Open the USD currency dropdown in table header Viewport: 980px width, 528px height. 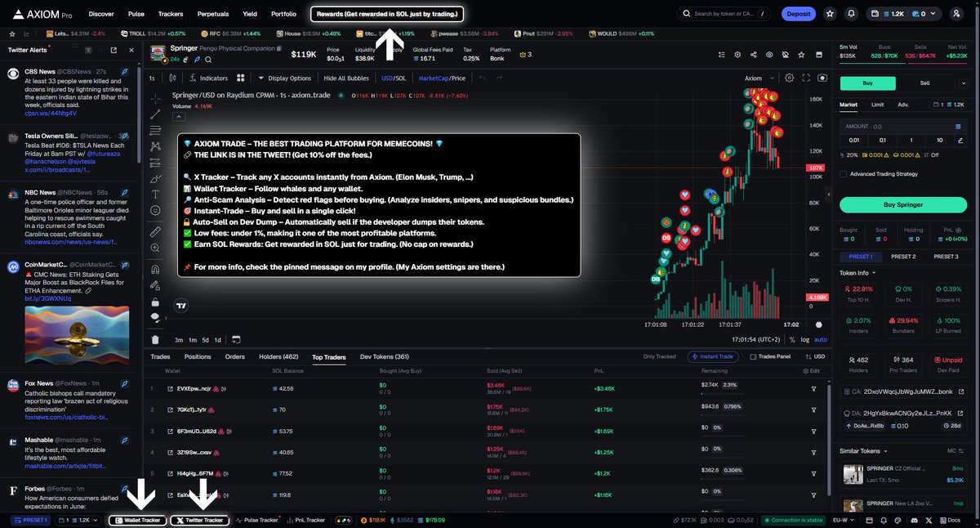pos(815,357)
